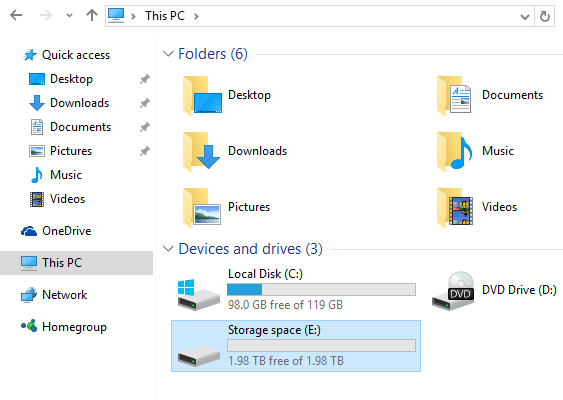Image resolution: width=563 pixels, height=400 pixels.
Task: Toggle the pin next to Pictures
Action: click(145, 151)
